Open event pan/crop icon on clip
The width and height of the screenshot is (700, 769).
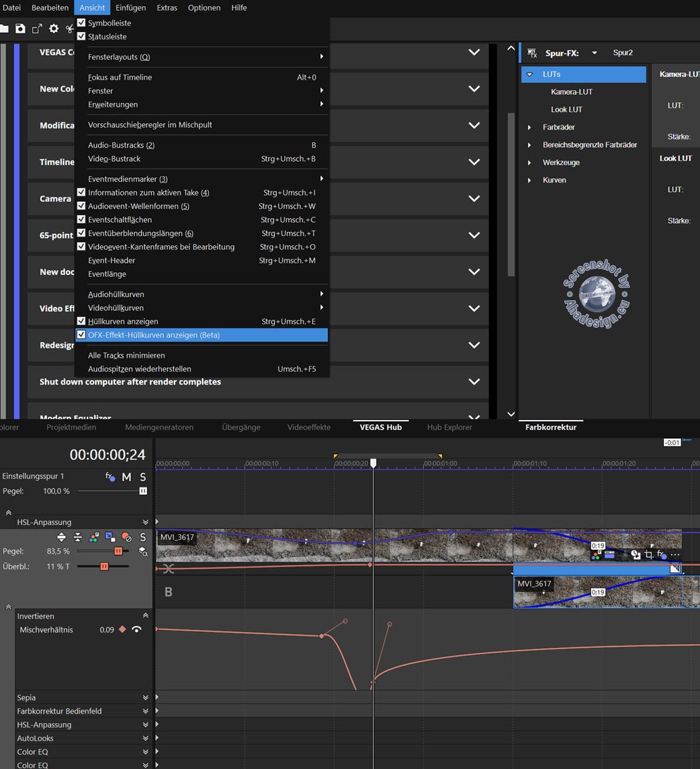(x=649, y=554)
